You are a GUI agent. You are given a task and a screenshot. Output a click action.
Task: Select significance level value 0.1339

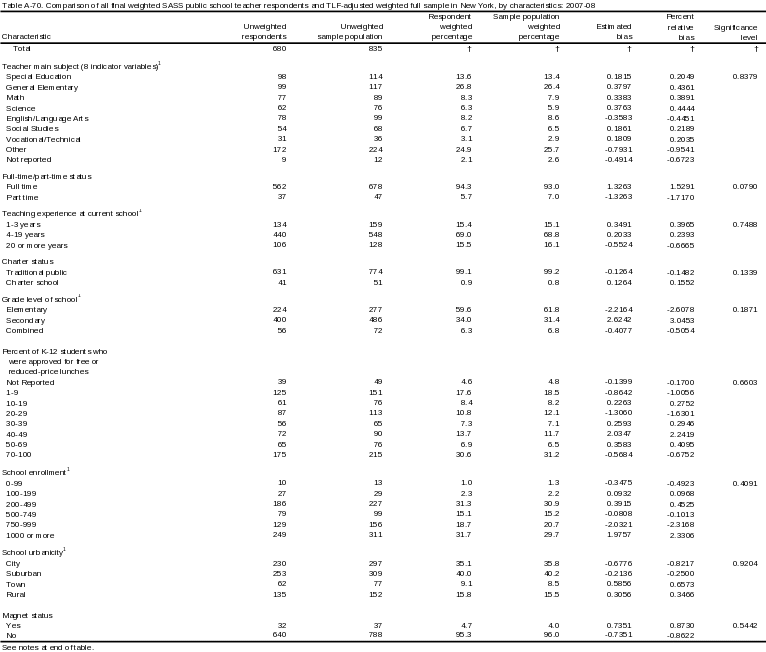point(745,273)
